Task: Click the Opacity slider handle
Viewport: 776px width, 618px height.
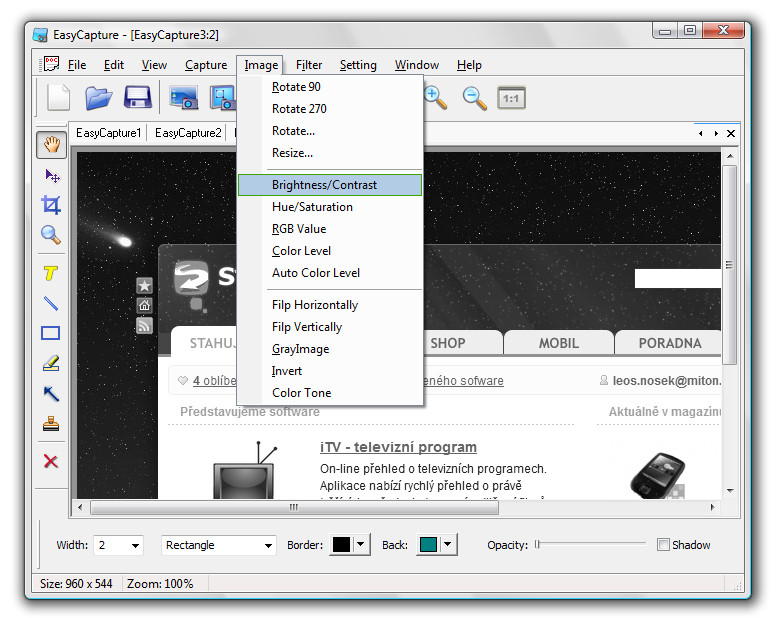Action: pyautogui.click(x=537, y=544)
